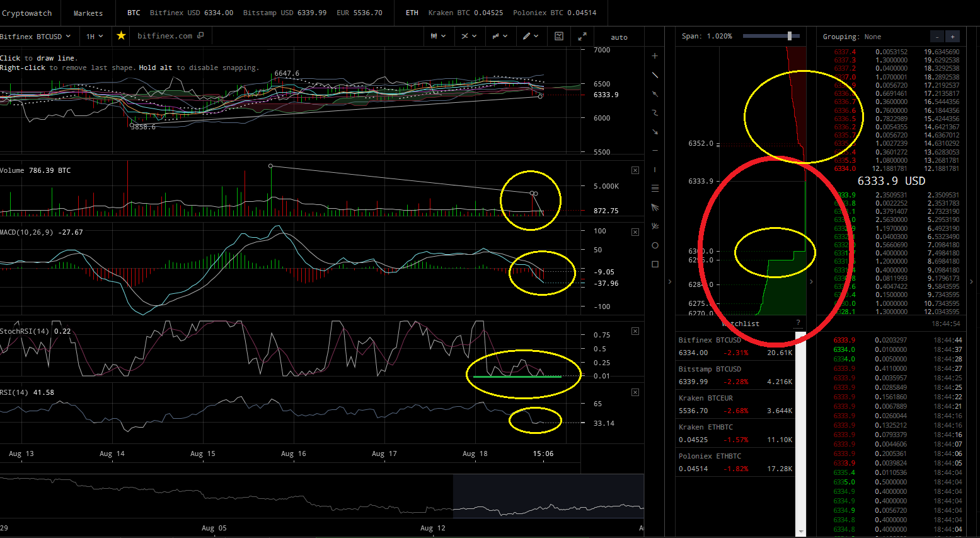The image size is (980, 538).
Task: Visit the bitfinex.com exchange link
Action: (x=165, y=36)
